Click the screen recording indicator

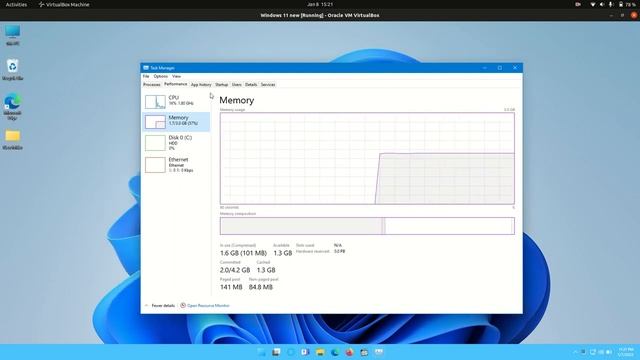(x=578, y=4)
